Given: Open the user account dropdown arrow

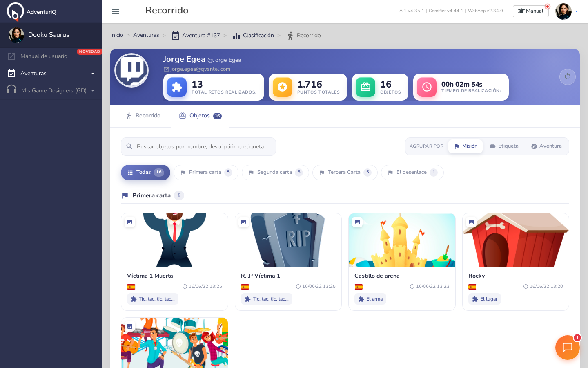Looking at the screenshot, I should point(577,11).
